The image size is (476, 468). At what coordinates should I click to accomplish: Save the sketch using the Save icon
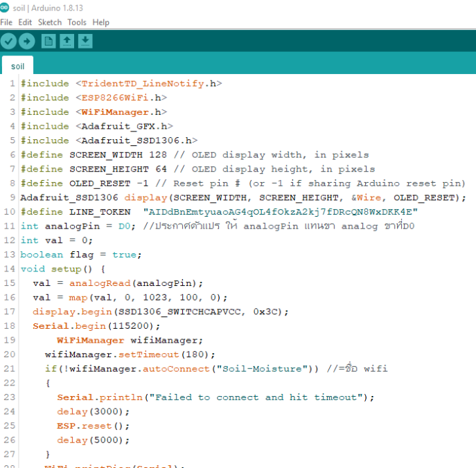click(85, 42)
